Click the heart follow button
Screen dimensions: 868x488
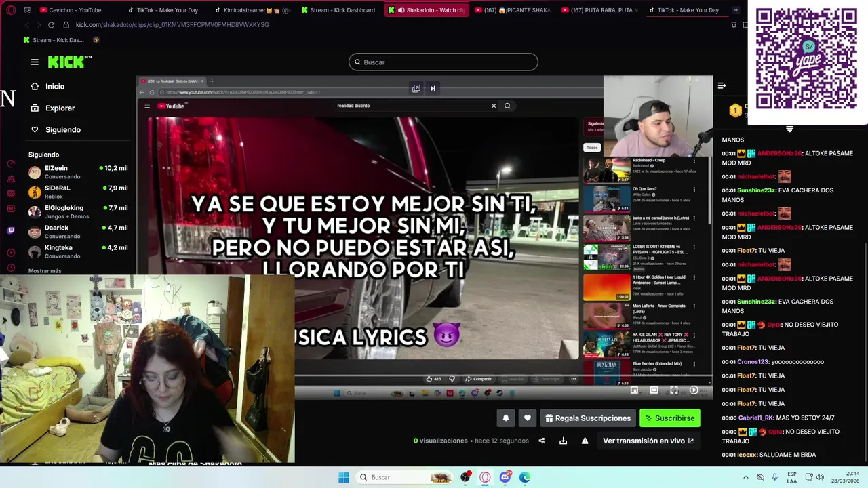click(528, 418)
